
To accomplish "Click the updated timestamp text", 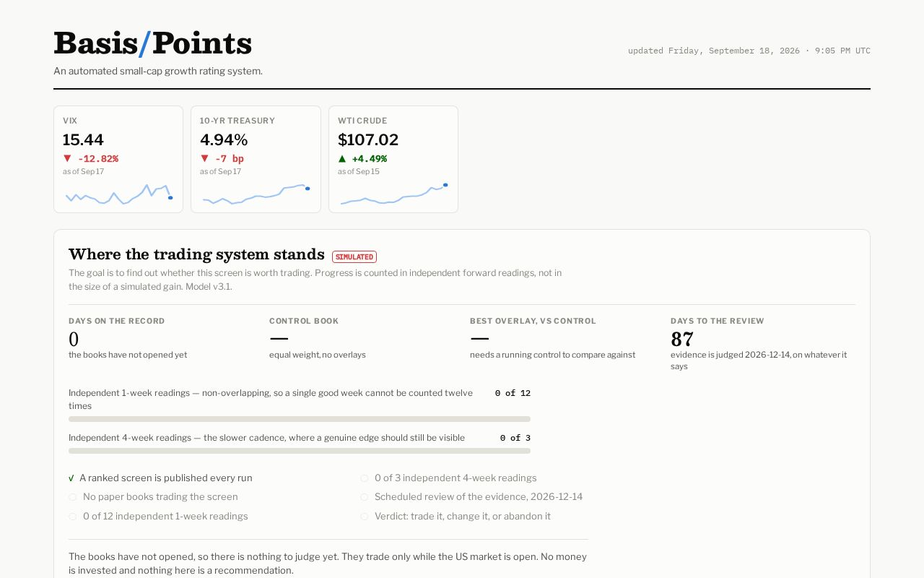I will coord(749,51).
